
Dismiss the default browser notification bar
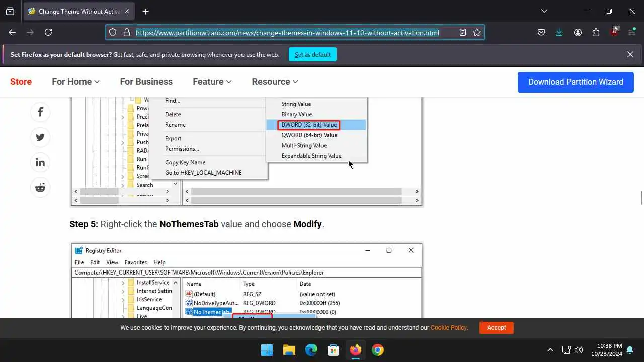(630, 54)
